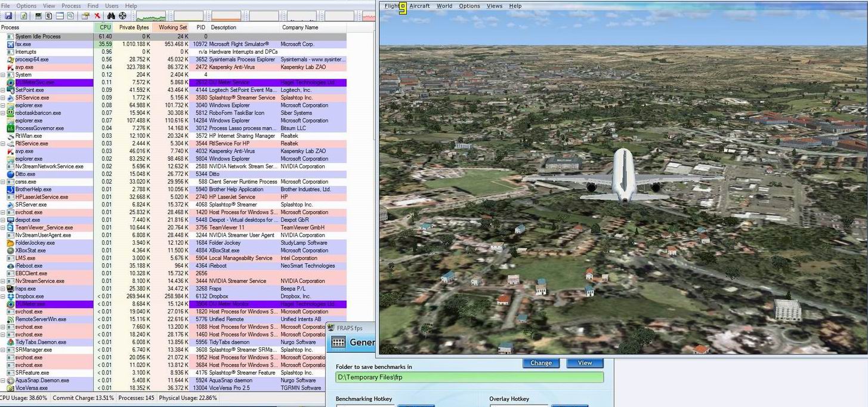Collapse the RtlService.exe tree node
The height and width of the screenshot is (407, 868).
coord(3,143)
